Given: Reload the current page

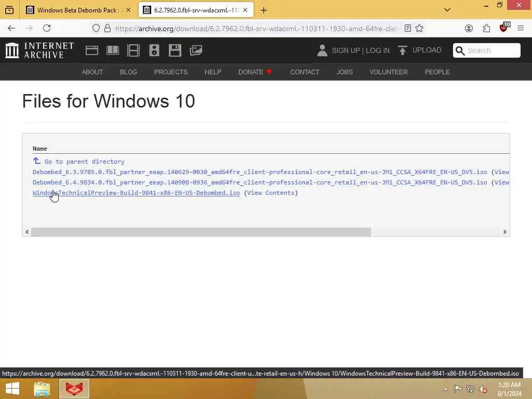Looking at the screenshot, I should coord(47,28).
